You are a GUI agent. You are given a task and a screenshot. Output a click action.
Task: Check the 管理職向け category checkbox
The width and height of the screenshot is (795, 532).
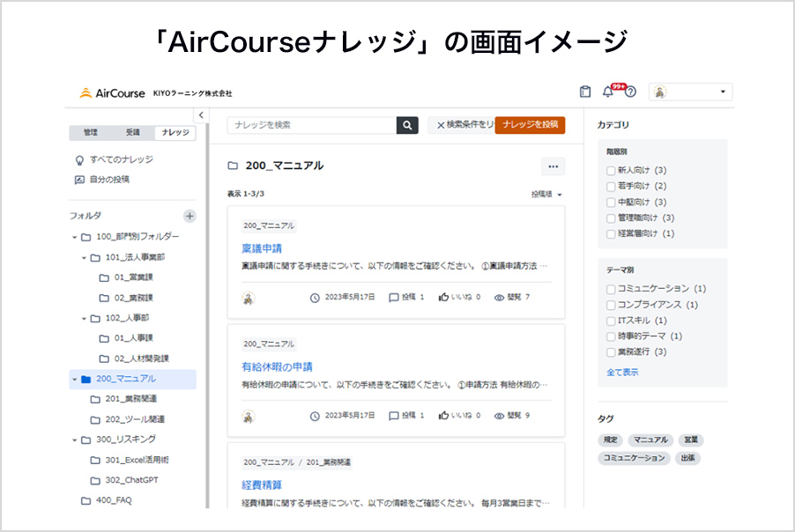pos(611,218)
